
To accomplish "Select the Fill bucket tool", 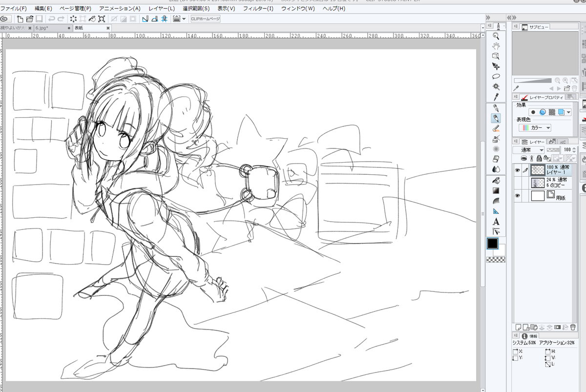I will [x=496, y=180].
